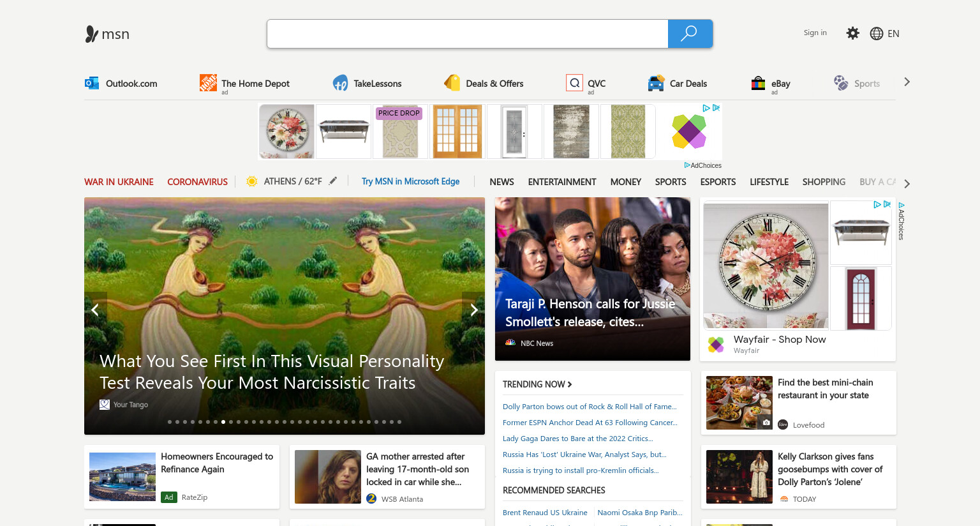Click inside the MSN search box
This screenshot has height=526, width=980.
(468, 34)
